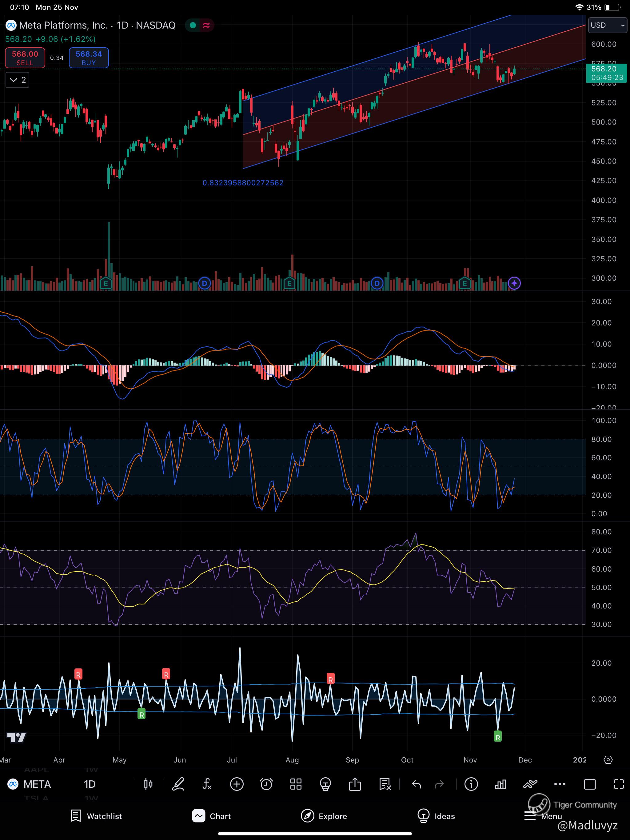
Task: Change the 1D timeframe in bottom toolbar
Action: (x=90, y=784)
